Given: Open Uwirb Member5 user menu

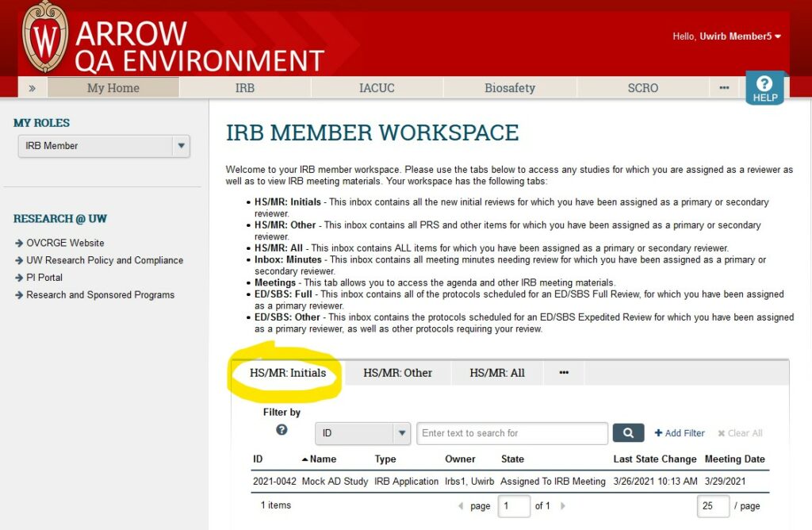Looking at the screenshot, I should tap(726, 36).
